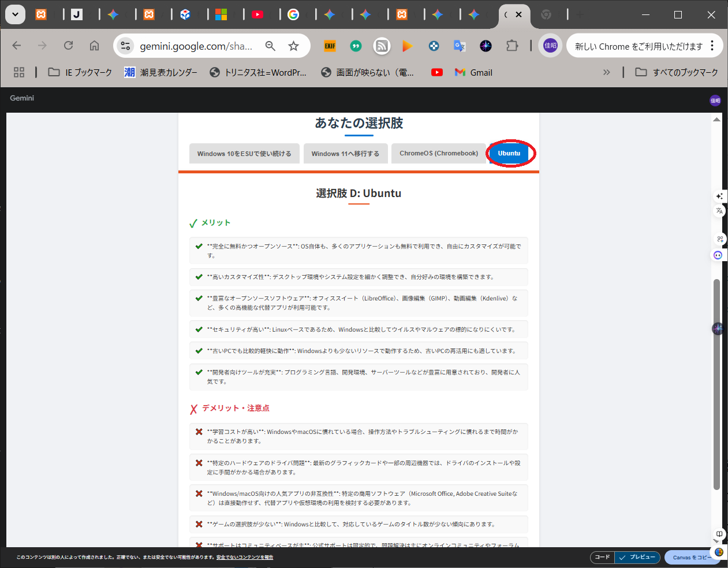This screenshot has width=728, height=568.
Task: Switch to the Google browser tab
Action: click(293, 14)
